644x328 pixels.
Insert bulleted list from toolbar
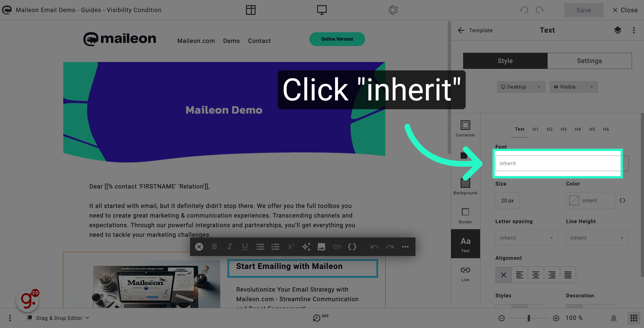click(x=260, y=247)
